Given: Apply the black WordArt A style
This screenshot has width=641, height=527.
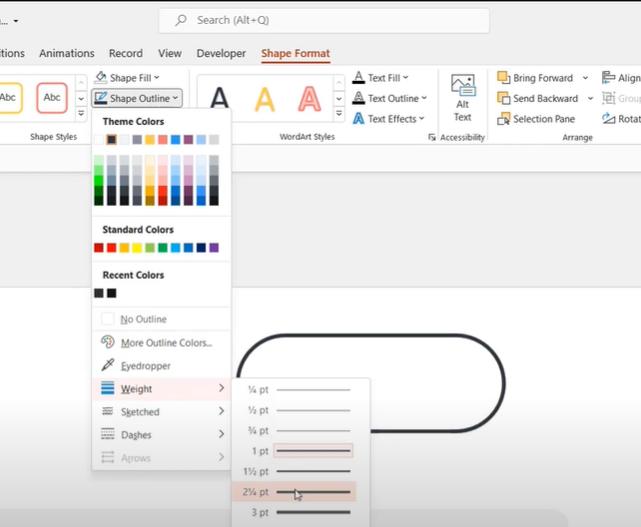Looking at the screenshot, I should (x=220, y=98).
